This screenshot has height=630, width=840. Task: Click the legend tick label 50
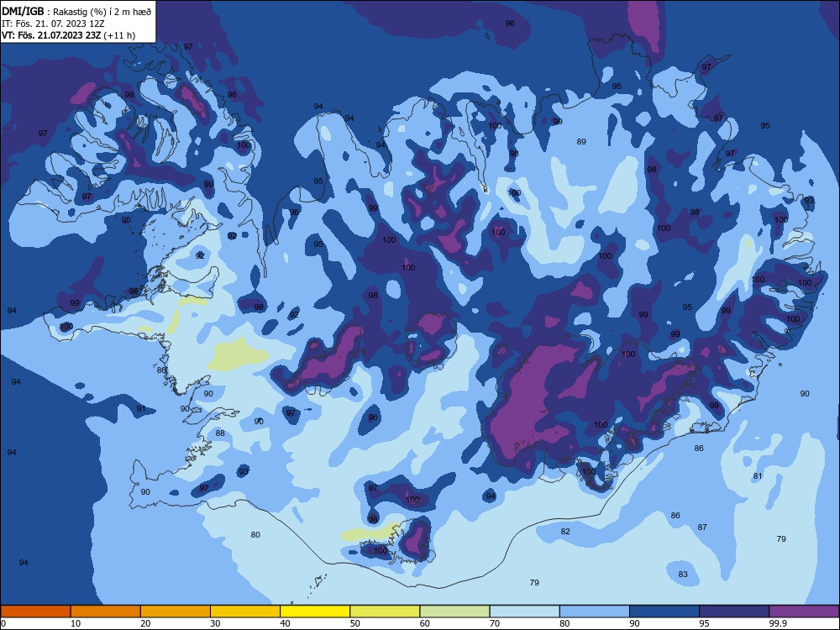pos(355,623)
